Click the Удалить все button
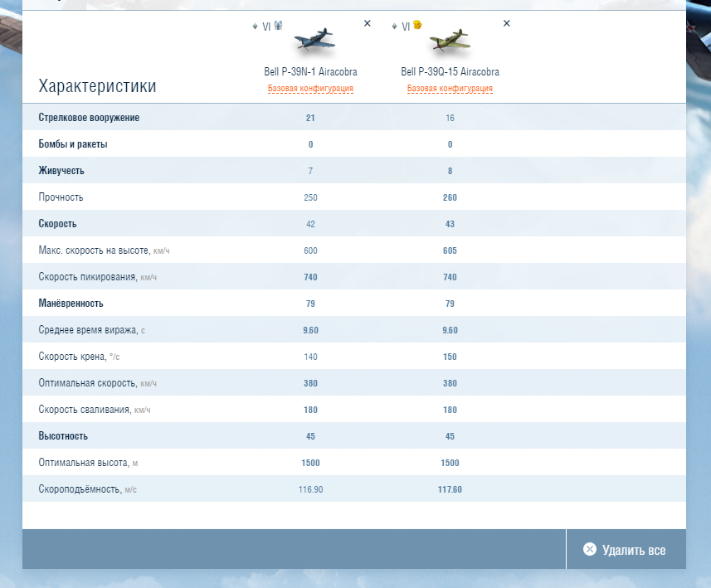Image resolution: width=711 pixels, height=588 pixels. [x=626, y=549]
